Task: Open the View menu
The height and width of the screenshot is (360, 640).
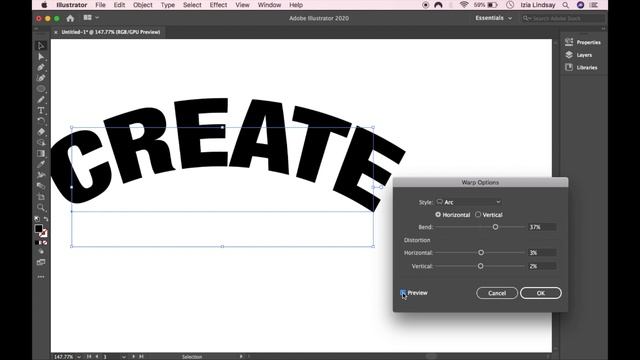Action: (x=242, y=5)
